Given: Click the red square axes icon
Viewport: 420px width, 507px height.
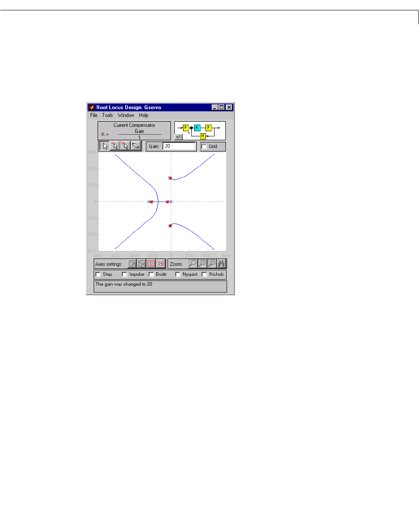Looking at the screenshot, I should (151, 264).
